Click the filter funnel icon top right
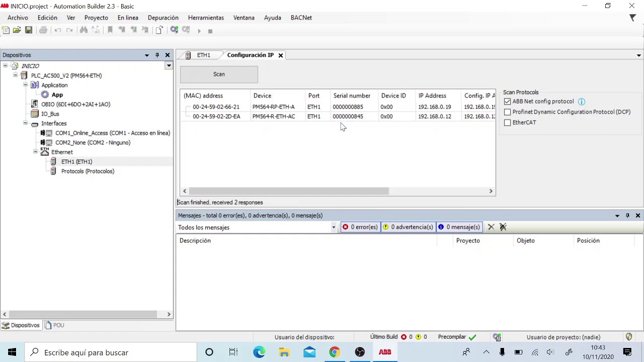The width and height of the screenshot is (644, 362). coord(633,18)
